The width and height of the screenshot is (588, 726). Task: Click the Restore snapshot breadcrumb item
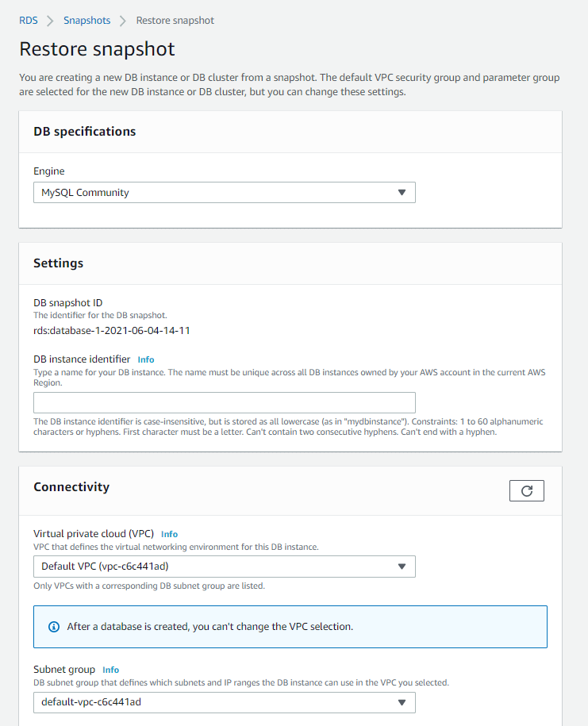(175, 21)
